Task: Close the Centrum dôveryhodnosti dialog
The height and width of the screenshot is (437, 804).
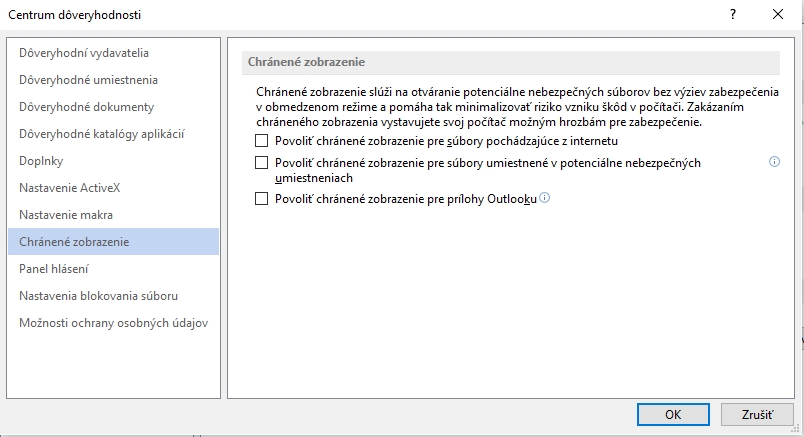Action: click(x=778, y=14)
